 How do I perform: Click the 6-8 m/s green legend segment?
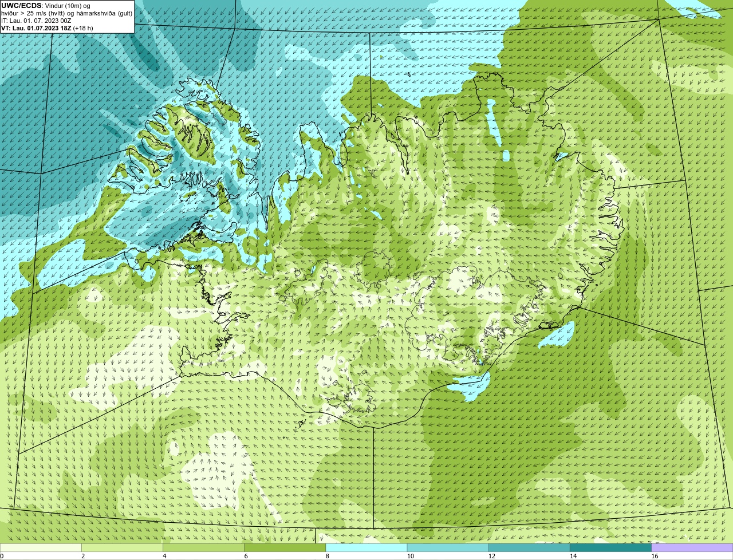click(285, 547)
